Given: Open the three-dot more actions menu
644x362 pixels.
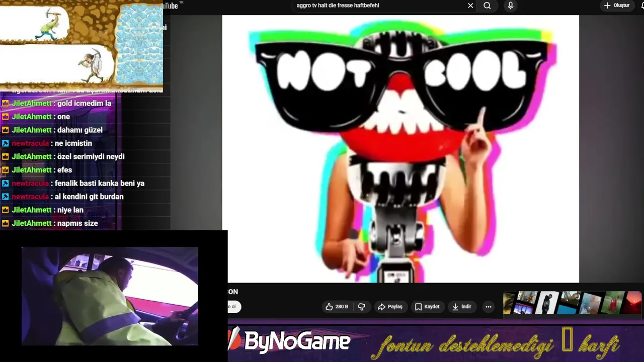Looking at the screenshot, I should pyautogui.click(x=488, y=307).
